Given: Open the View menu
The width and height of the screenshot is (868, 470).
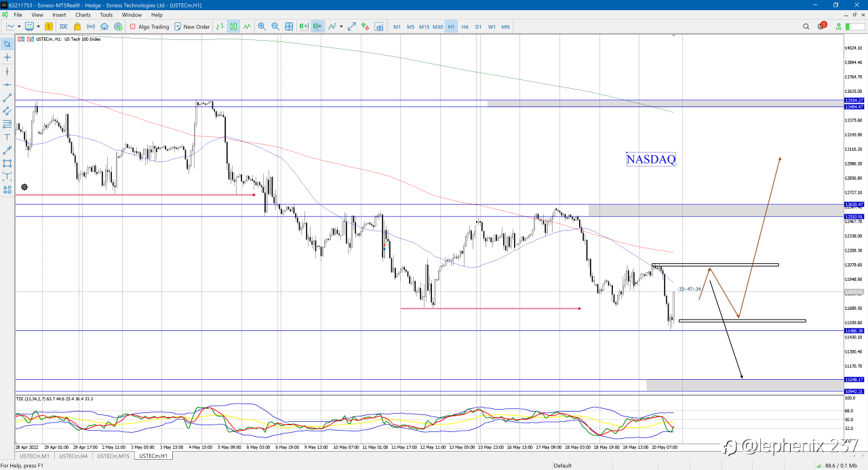Looking at the screenshot, I should [37, 14].
